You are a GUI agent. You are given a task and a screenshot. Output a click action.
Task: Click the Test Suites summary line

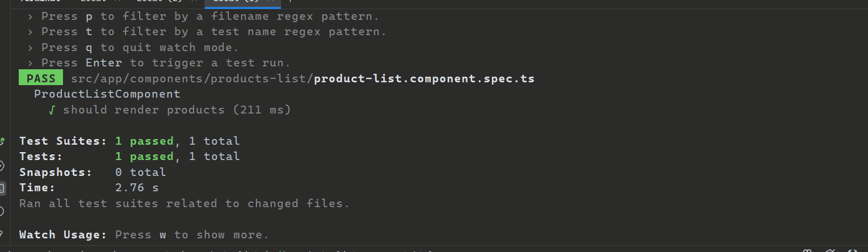(129, 141)
